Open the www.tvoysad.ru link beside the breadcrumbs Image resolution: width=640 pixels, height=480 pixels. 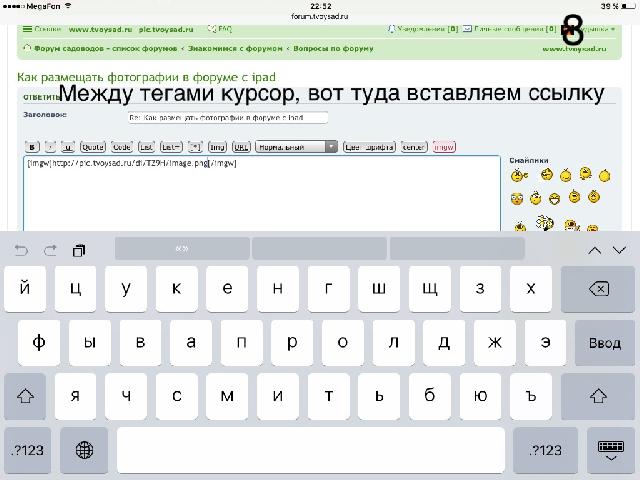574,49
